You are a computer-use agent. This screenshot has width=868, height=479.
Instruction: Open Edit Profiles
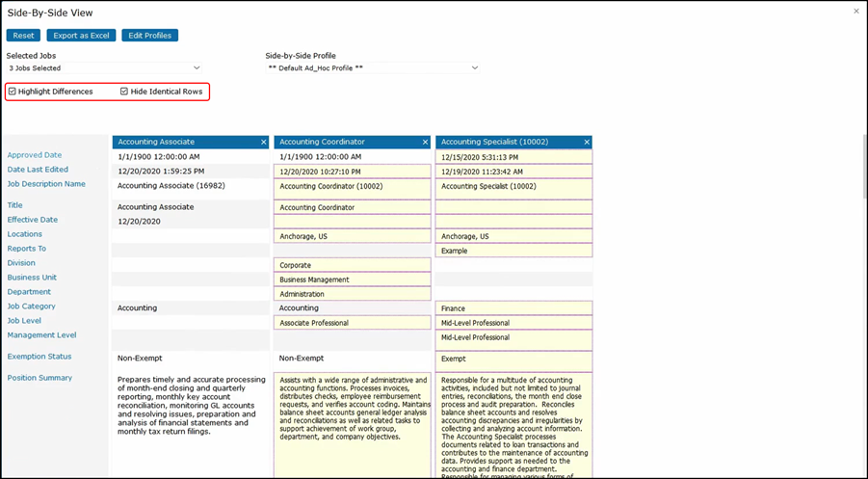pyautogui.click(x=149, y=36)
